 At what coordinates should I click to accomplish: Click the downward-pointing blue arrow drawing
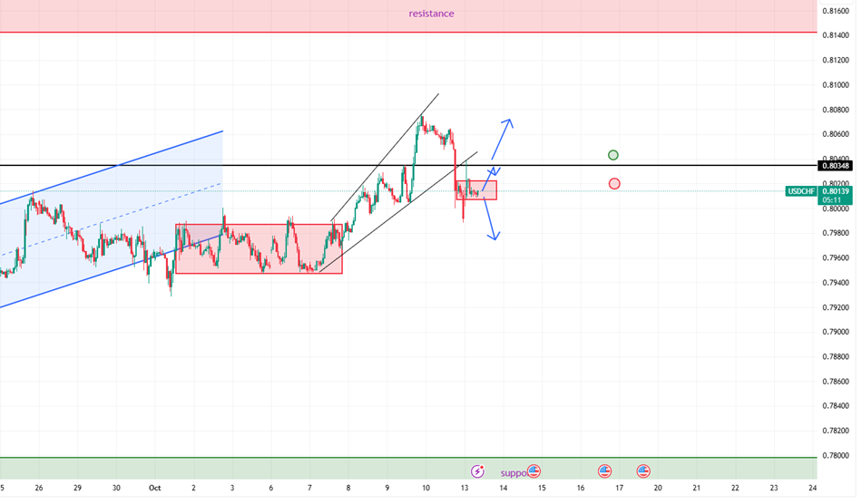click(x=491, y=219)
